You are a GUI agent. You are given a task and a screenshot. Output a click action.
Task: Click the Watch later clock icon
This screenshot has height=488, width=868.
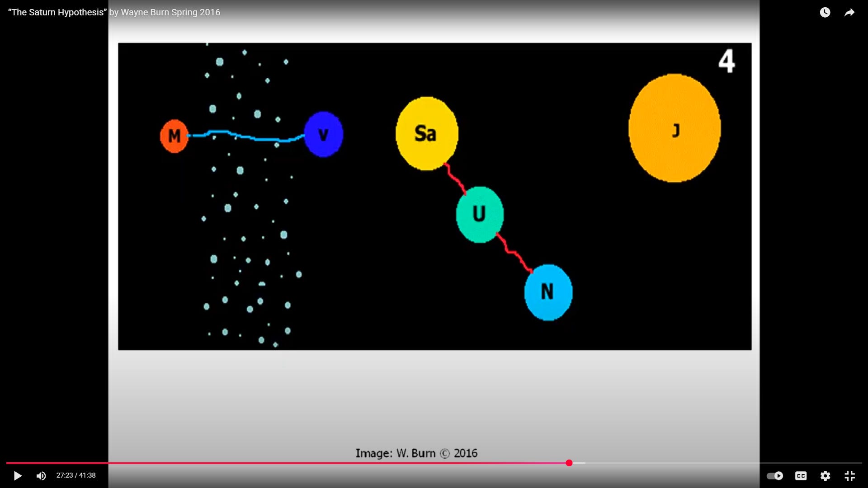825,13
